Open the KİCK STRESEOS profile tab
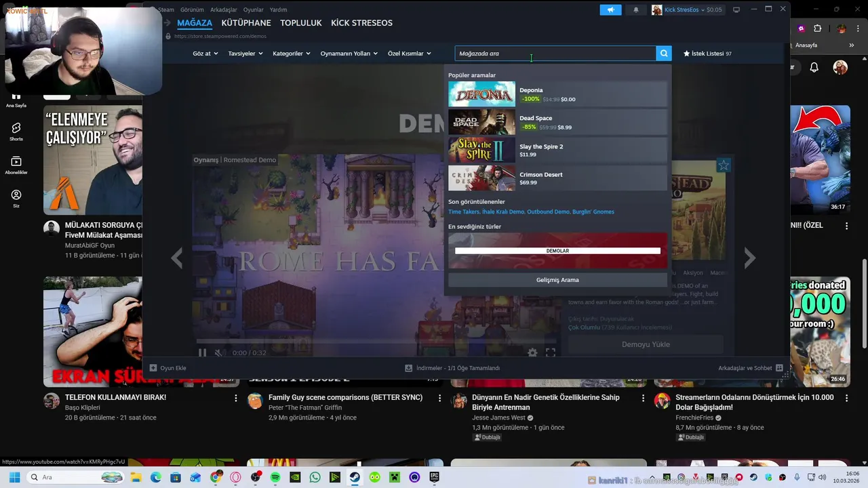The height and width of the screenshot is (488, 868). pyautogui.click(x=361, y=23)
